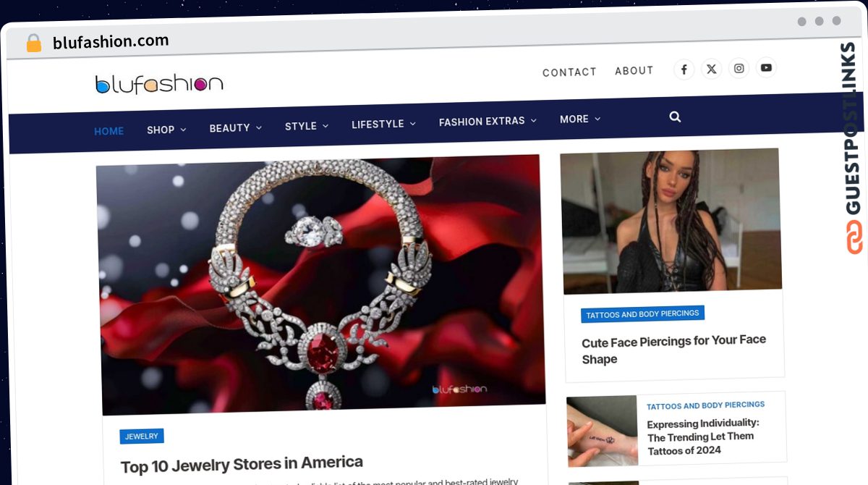Viewport: 868px width, 485px height.
Task: Open the Facebook social icon
Action: (x=684, y=69)
